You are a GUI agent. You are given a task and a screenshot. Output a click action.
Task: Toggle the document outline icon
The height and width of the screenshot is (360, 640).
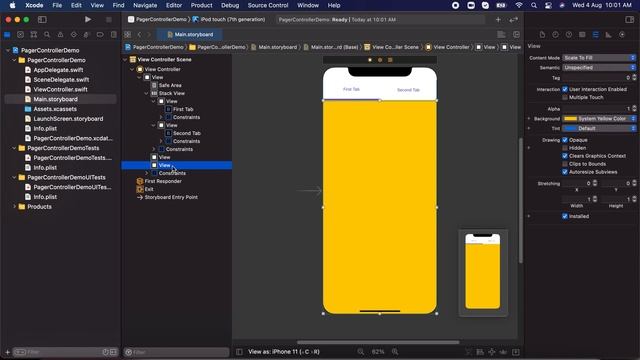240,352
